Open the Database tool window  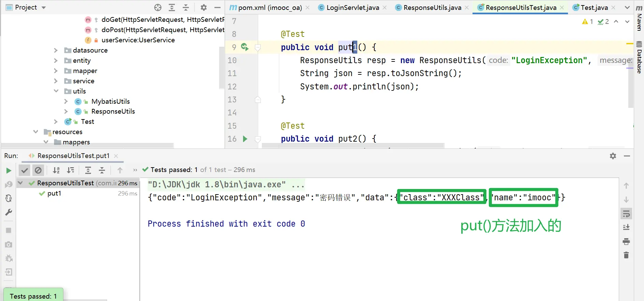coord(639,57)
